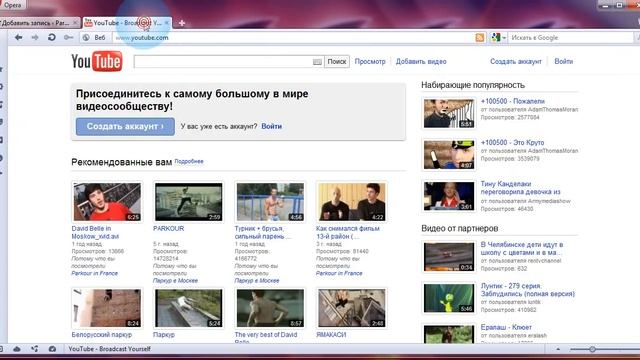The image size is (640, 360).
Task: Open the Лунтик - 279 серия thumbnail
Action: click(449, 298)
